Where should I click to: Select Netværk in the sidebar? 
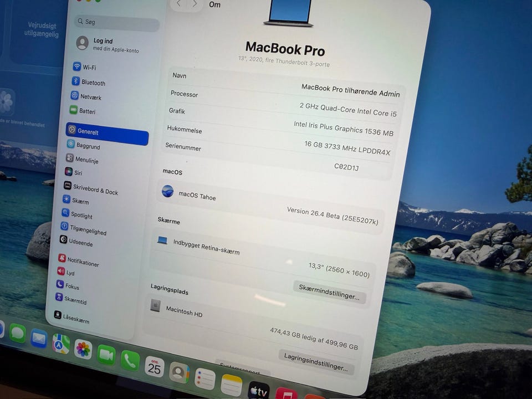(86, 96)
